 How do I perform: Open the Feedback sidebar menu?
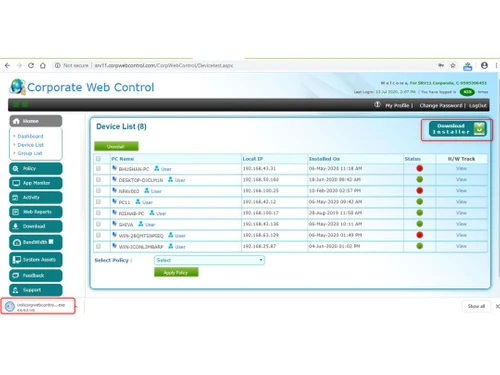click(x=36, y=276)
